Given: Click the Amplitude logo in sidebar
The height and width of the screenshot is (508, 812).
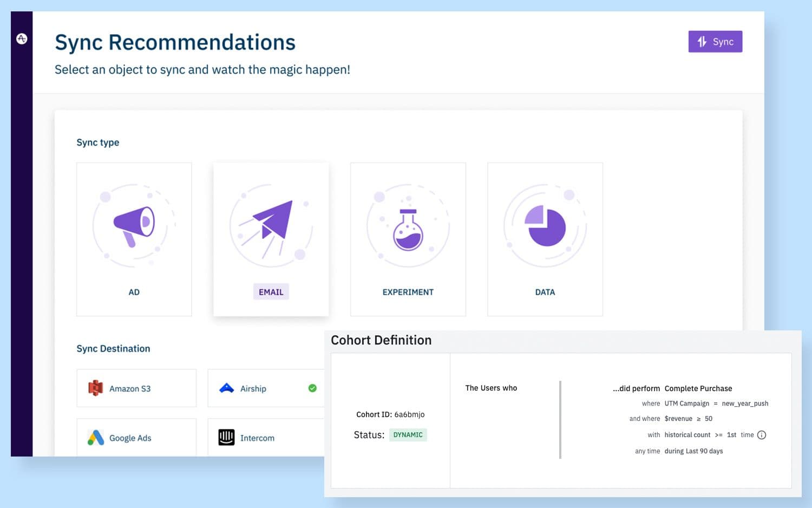Looking at the screenshot, I should coord(22,38).
